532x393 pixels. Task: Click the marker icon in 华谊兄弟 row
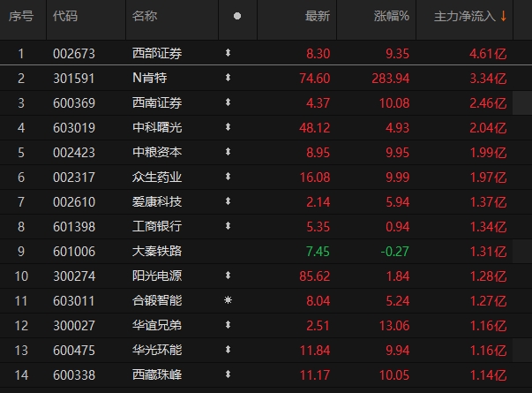(228, 325)
